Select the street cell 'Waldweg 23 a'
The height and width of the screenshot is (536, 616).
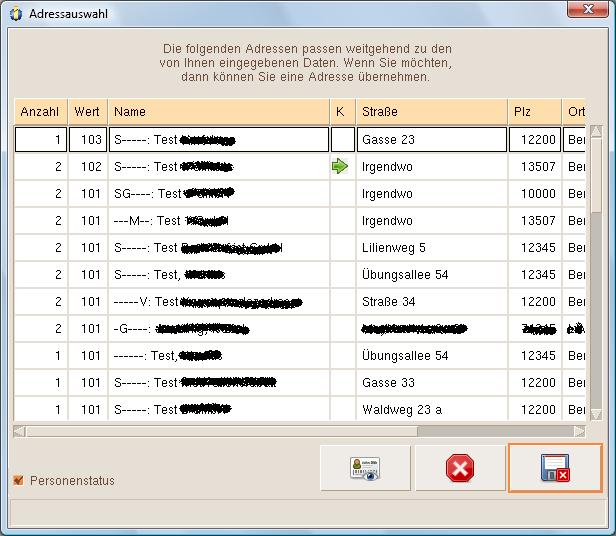point(432,409)
